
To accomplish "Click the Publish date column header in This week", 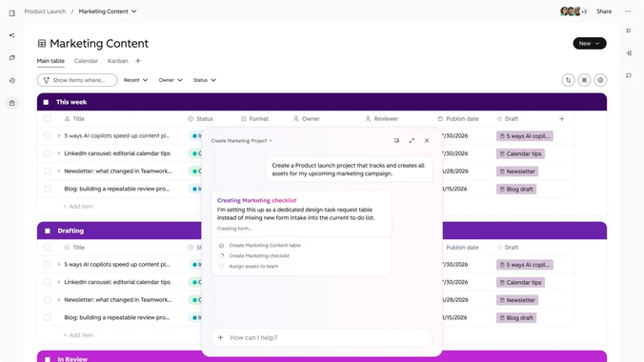I will point(458,119).
